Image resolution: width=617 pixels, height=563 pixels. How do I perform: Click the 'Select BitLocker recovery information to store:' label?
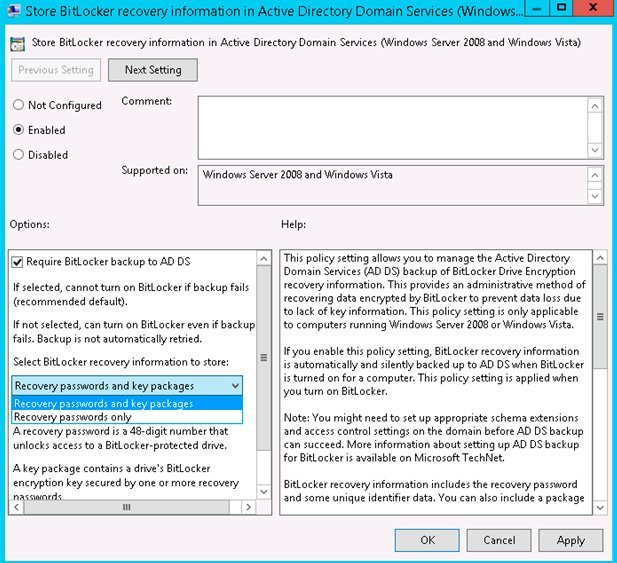coord(121,362)
